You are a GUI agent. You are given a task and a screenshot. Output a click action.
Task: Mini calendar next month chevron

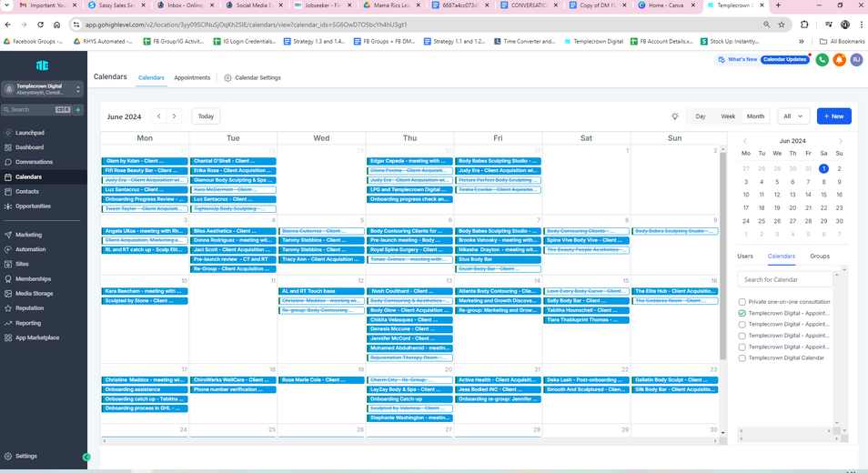pyautogui.click(x=841, y=141)
